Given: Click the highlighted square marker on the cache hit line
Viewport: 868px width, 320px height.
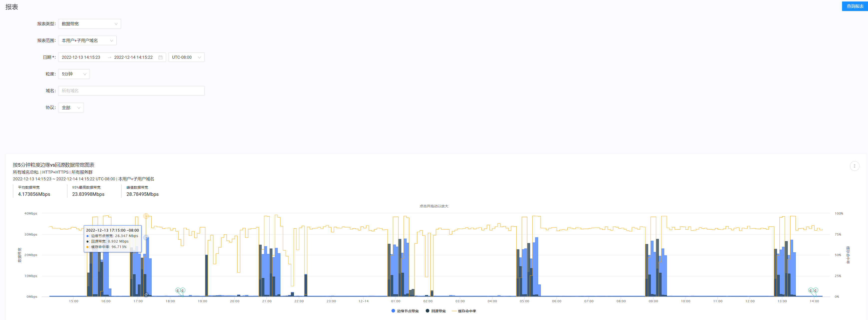Looking at the screenshot, I should click(146, 216).
